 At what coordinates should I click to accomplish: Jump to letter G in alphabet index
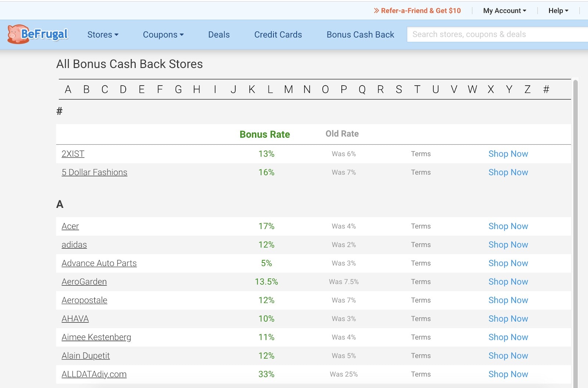pos(178,89)
